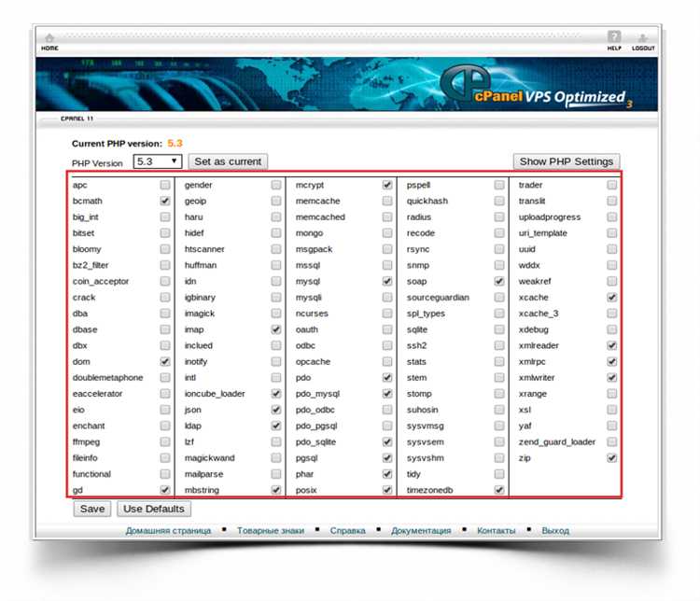The image size is (700, 601).
Task: Enable the opcache extension
Action: coord(387,362)
